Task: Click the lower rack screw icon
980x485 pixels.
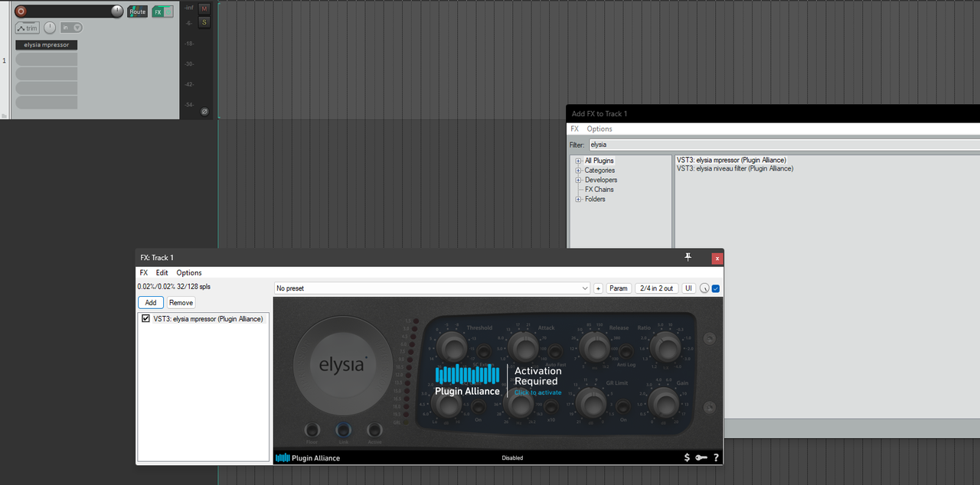Action: [710, 407]
